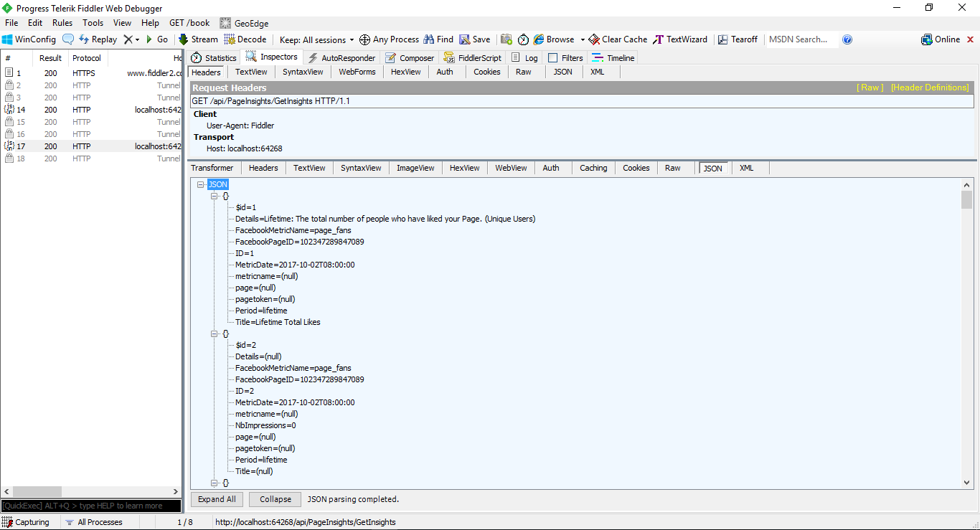Screen dimensions: 980x530
Task: Select session 1 www.fiddler2 row
Action: pos(91,73)
